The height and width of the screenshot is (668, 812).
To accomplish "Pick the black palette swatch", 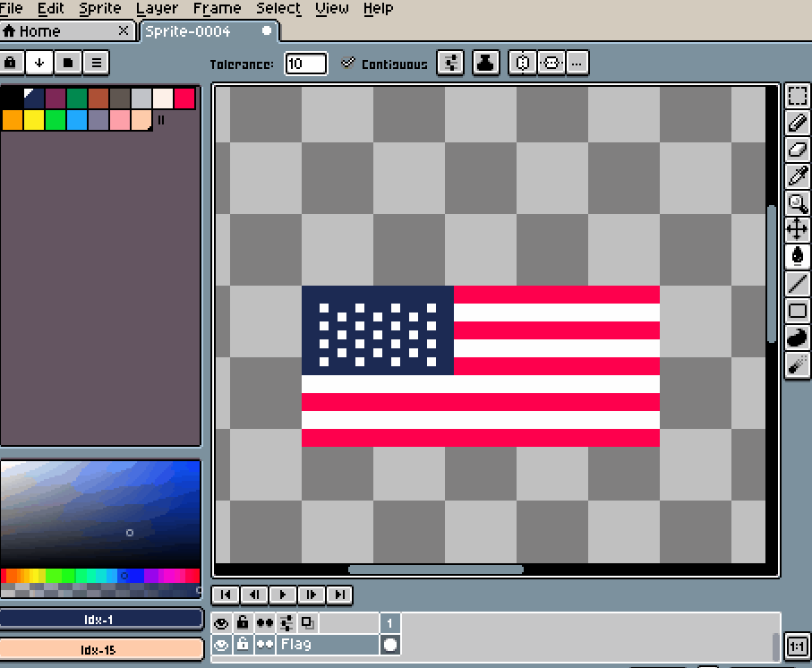I will pyautogui.click(x=13, y=98).
